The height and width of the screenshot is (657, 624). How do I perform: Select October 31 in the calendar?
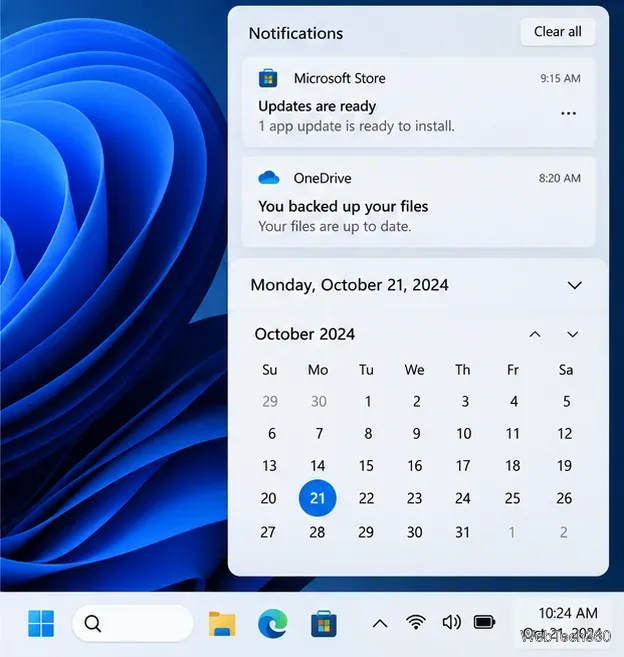(463, 532)
